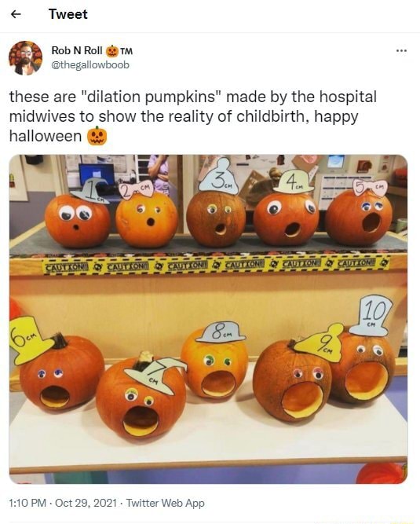The width and height of the screenshot is (420, 524).
Task: Click the yellow CAUTION tape in photo
Action: (x=217, y=266)
